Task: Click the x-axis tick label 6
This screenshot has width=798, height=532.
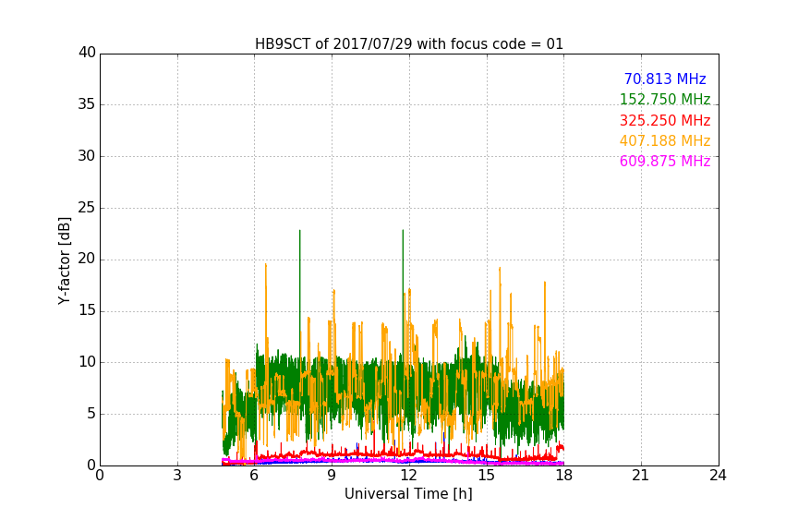Action: (255, 476)
